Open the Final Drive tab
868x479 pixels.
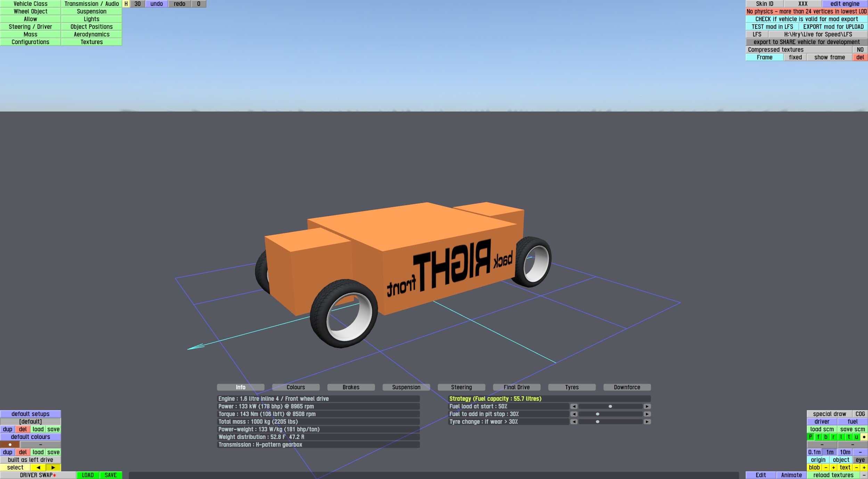516,387
